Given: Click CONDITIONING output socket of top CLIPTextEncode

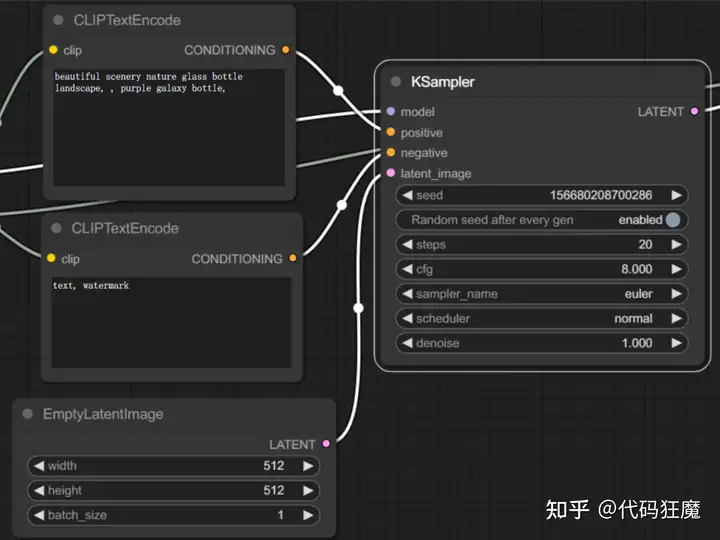Looking at the screenshot, I should pyautogui.click(x=286, y=50).
